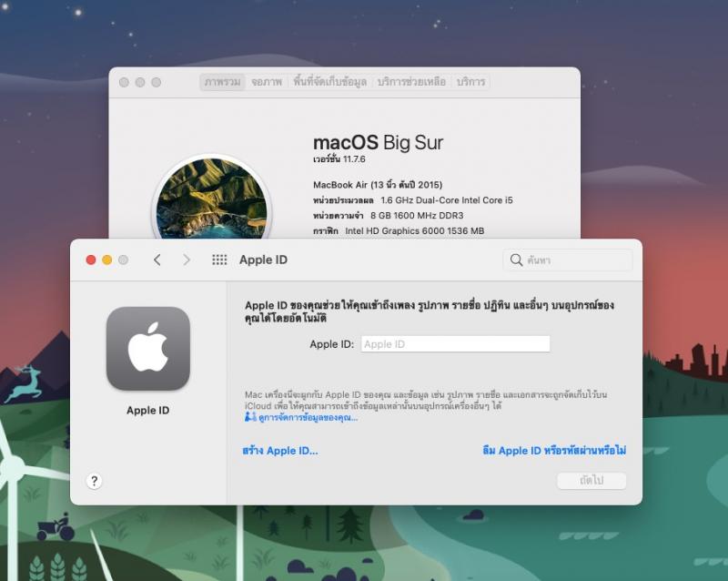The image size is (728, 581).
Task: Click the macOS Big Sur title text
Action: [378, 143]
